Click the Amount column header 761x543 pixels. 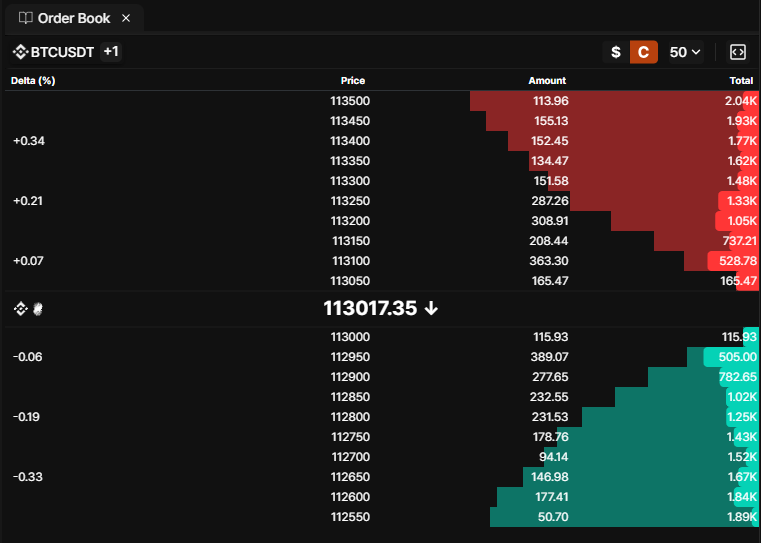546,81
